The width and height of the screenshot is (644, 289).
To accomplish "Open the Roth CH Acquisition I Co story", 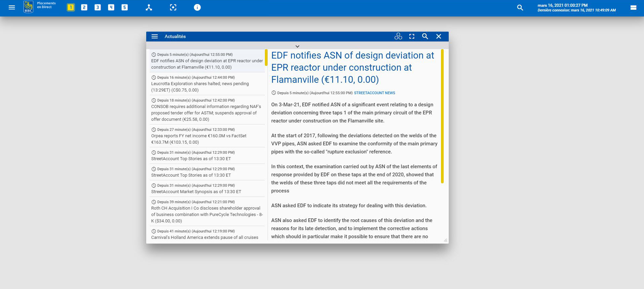I will tap(207, 211).
